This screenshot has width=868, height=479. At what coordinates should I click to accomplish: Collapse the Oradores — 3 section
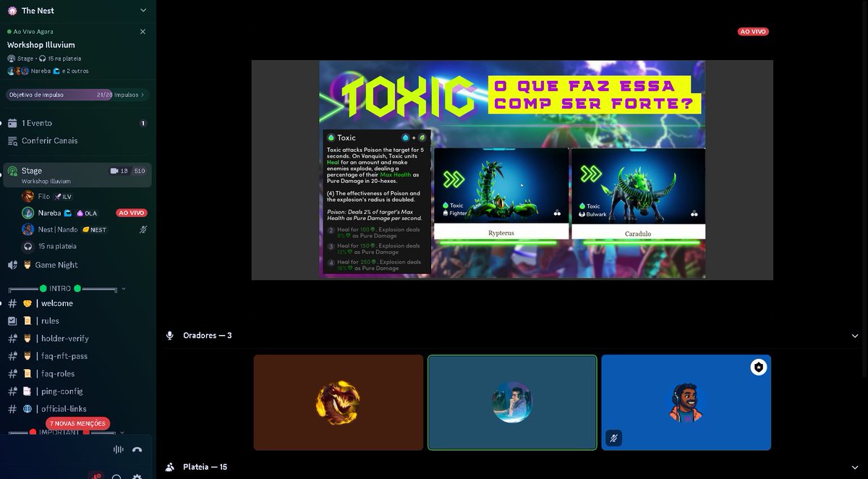click(x=855, y=336)
